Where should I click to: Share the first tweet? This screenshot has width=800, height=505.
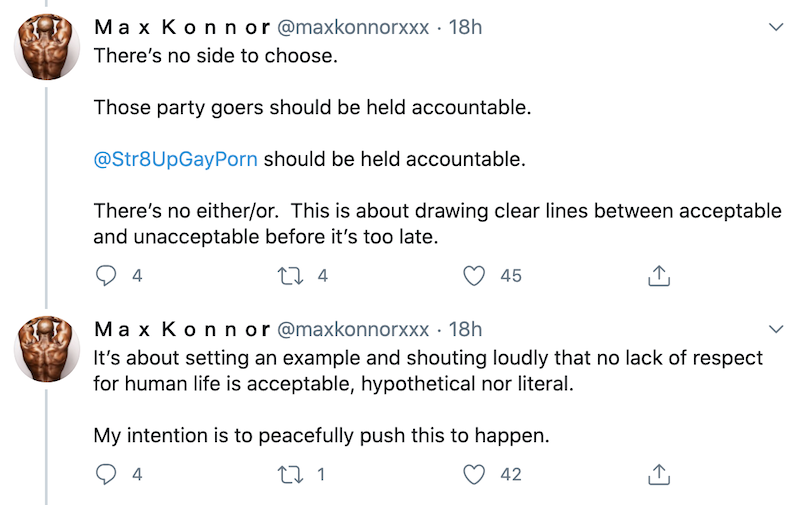(x=659, y=276)
